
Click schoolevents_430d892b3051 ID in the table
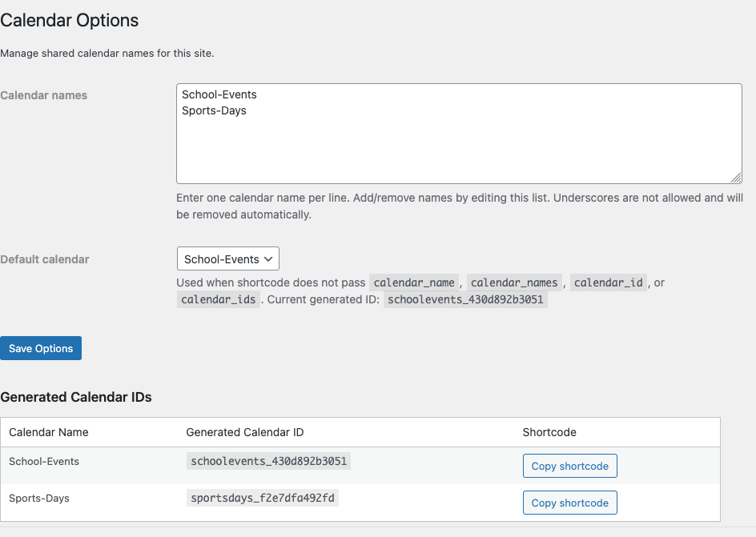click(270, 462)
